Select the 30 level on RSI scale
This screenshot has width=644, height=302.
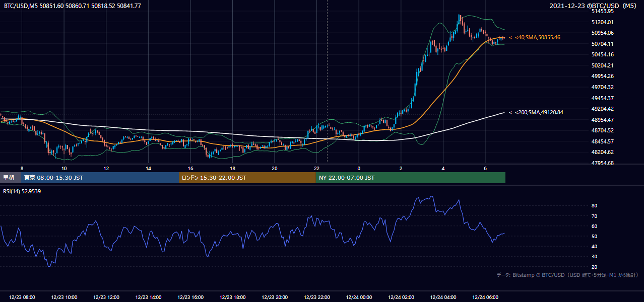tap(595, 257)
